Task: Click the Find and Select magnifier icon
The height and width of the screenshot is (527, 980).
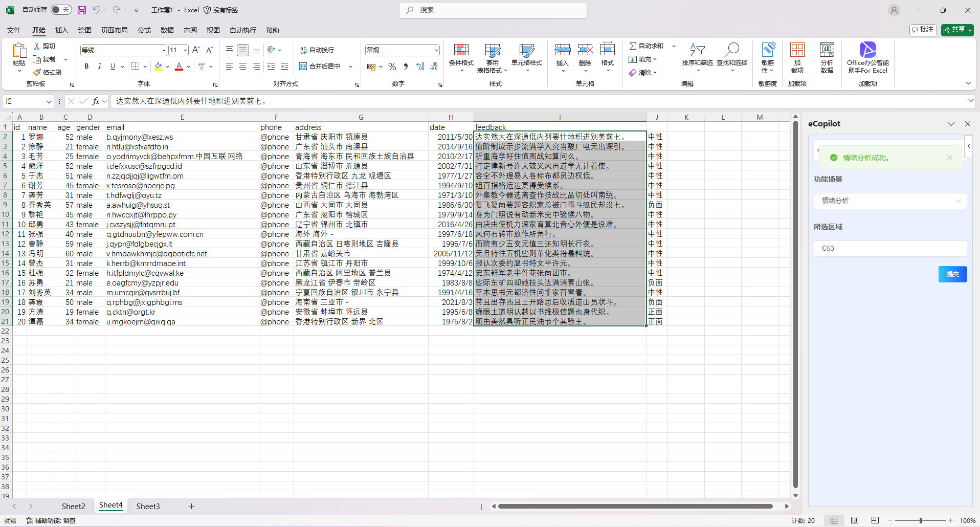Action: (731, 51)
